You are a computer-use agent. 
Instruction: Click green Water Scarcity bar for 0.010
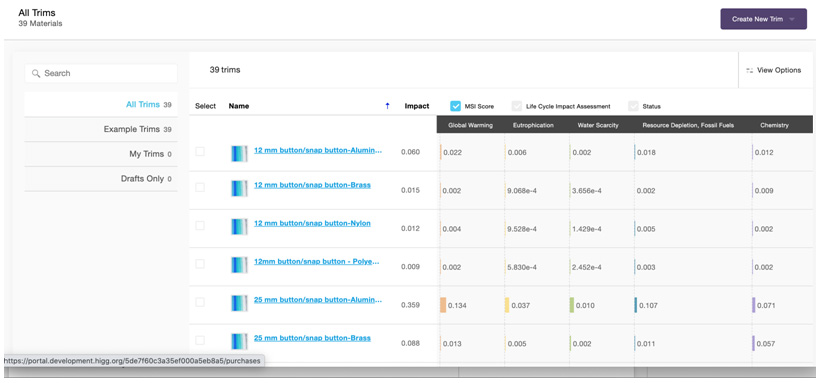point(572,305)
